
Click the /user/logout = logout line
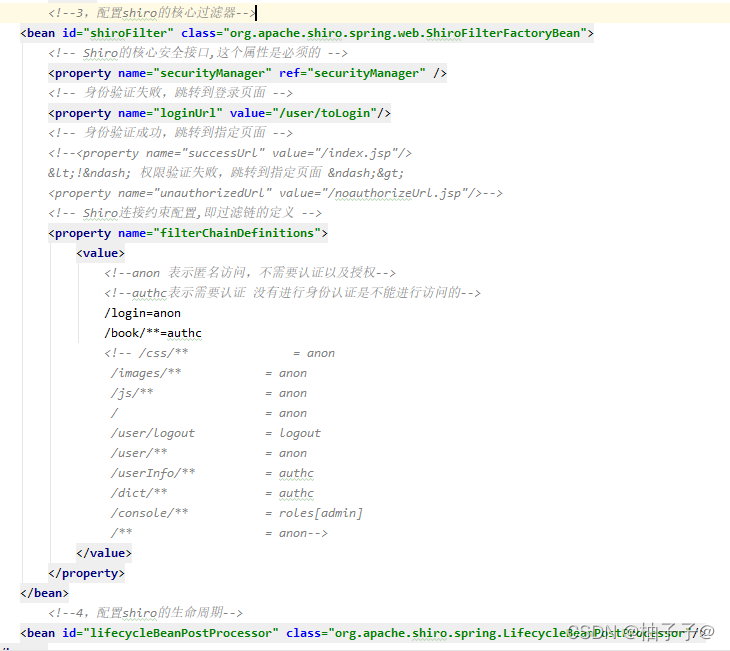[216, 433]
